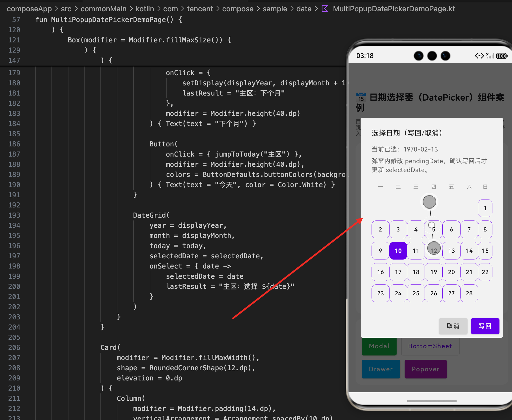The width and height of the screenshot is (512, 420).
Task: Select day 21 in calendar grid
Action: (469, 272)
